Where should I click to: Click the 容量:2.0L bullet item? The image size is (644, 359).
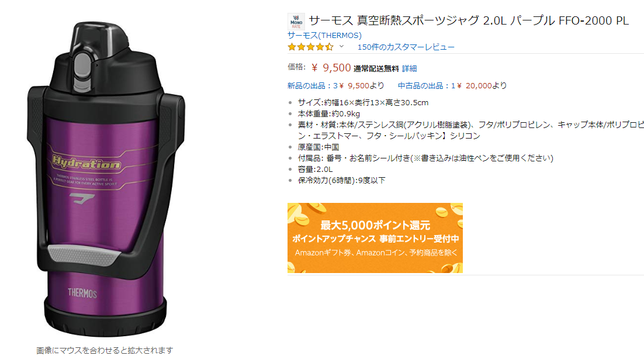[316, 169]
